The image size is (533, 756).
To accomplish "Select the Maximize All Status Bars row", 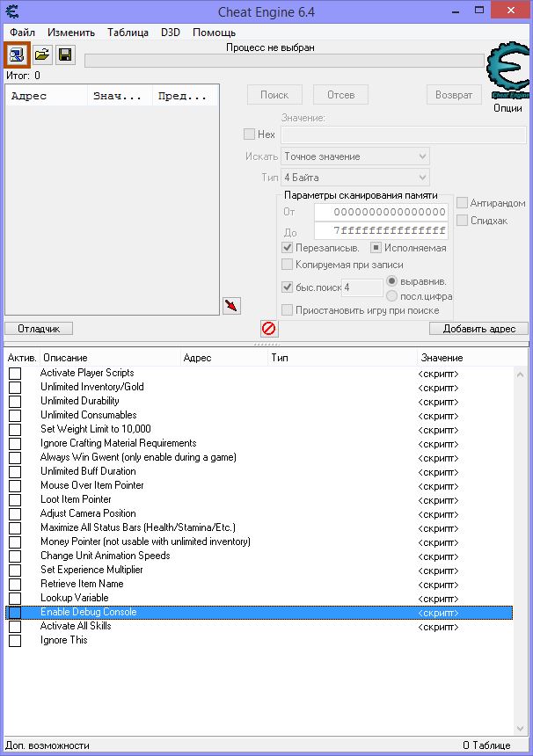I will pos(259,527).
